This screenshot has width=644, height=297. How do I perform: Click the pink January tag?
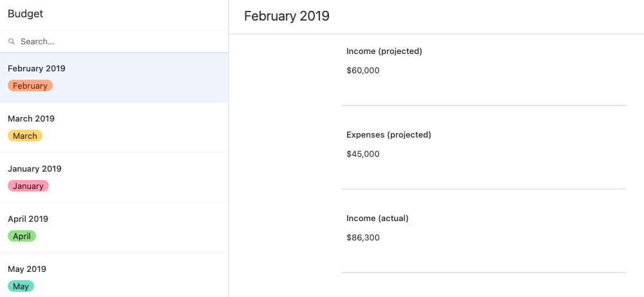(x=28, y=186)
